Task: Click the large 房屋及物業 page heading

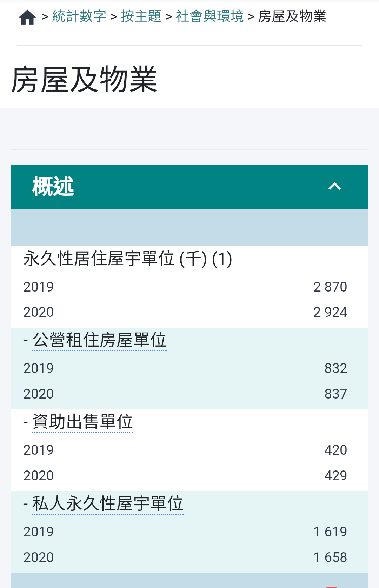Action: pyautogui.click(x=84, y=80)
